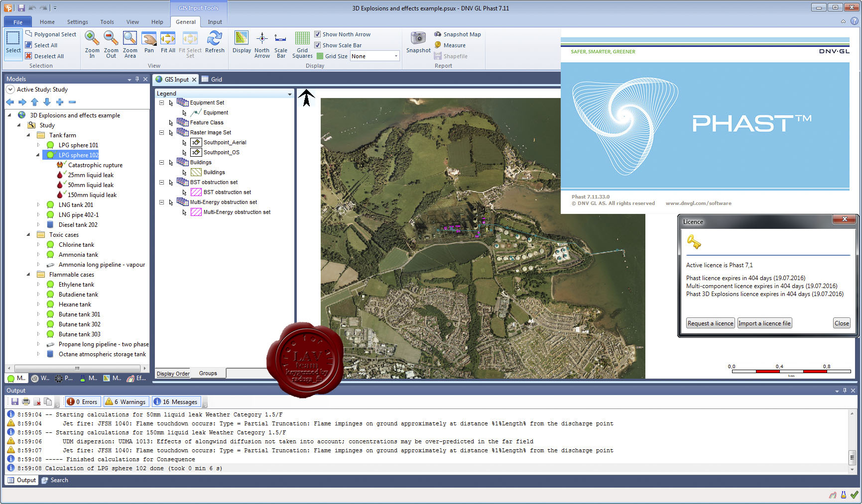Click the blue plus icon in Models panel
Viewport: 862px width, 504px height.
coord(60,102)
